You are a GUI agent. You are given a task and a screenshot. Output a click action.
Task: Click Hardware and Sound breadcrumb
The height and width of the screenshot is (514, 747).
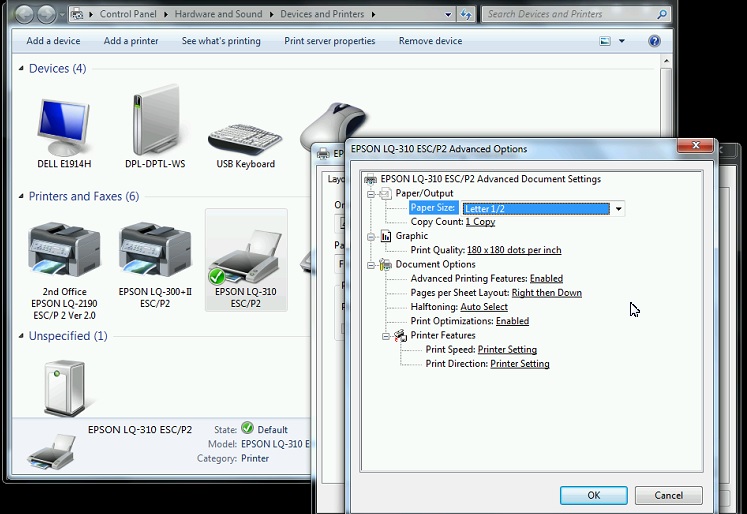(218, 14)
